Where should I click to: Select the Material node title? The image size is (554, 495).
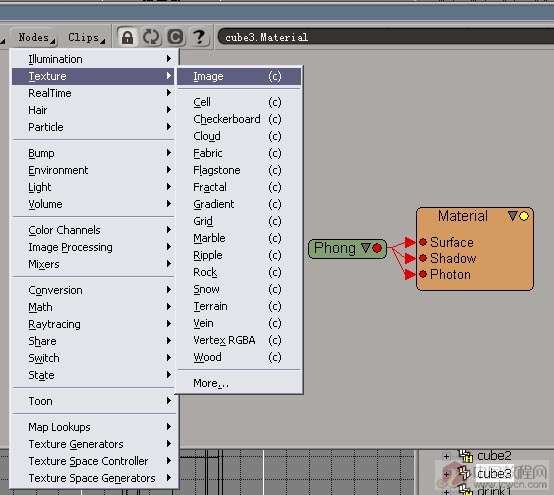click(x=462, y=216)
